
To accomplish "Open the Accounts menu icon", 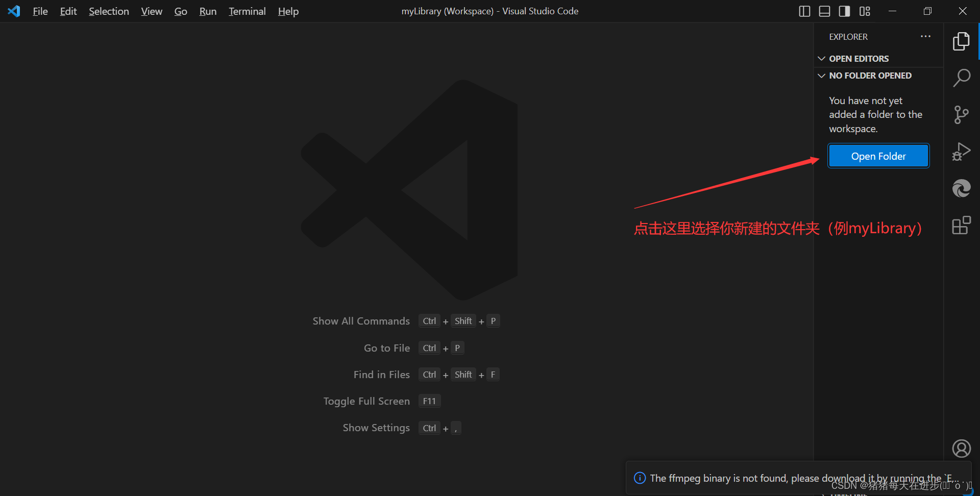I will tap(961, 449).
